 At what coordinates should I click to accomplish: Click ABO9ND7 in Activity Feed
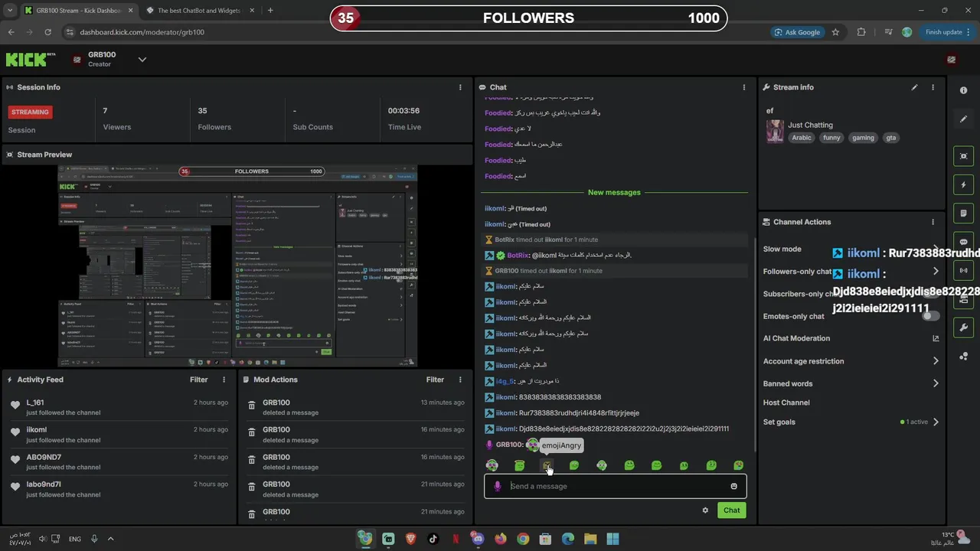[x=44, y=457]
